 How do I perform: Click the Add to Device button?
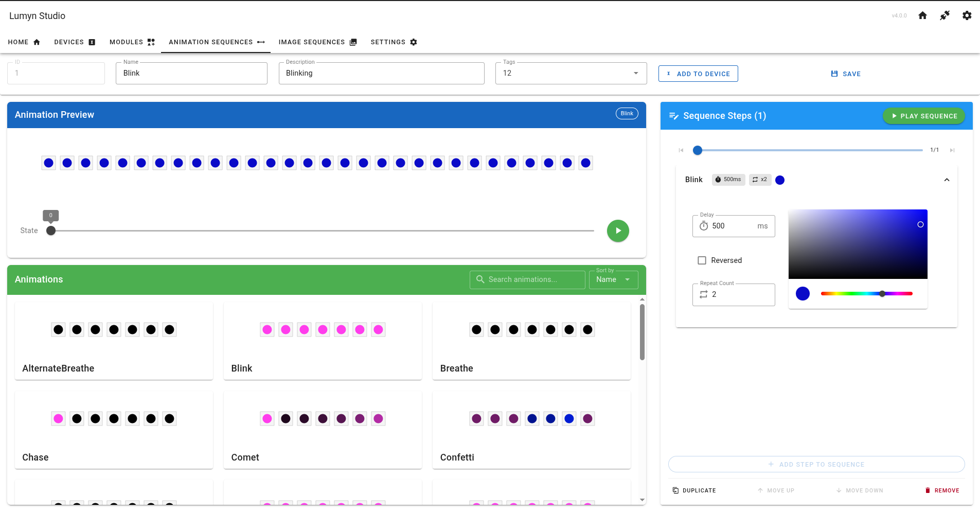point(698,74)
